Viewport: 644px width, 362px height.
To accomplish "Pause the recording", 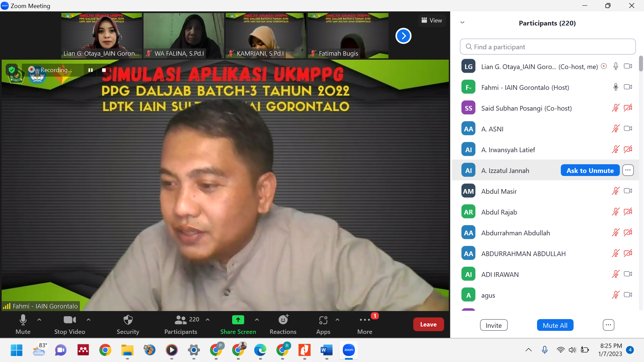I will [90, 70].
